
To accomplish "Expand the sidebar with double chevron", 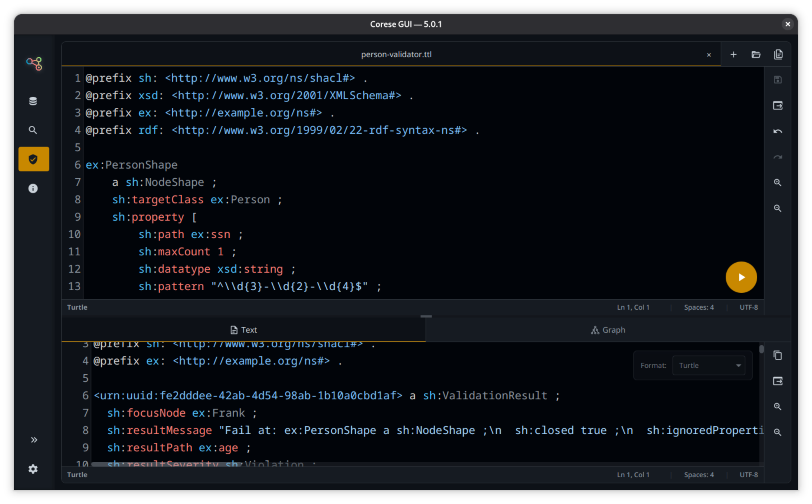I will [x=34, y=440].
